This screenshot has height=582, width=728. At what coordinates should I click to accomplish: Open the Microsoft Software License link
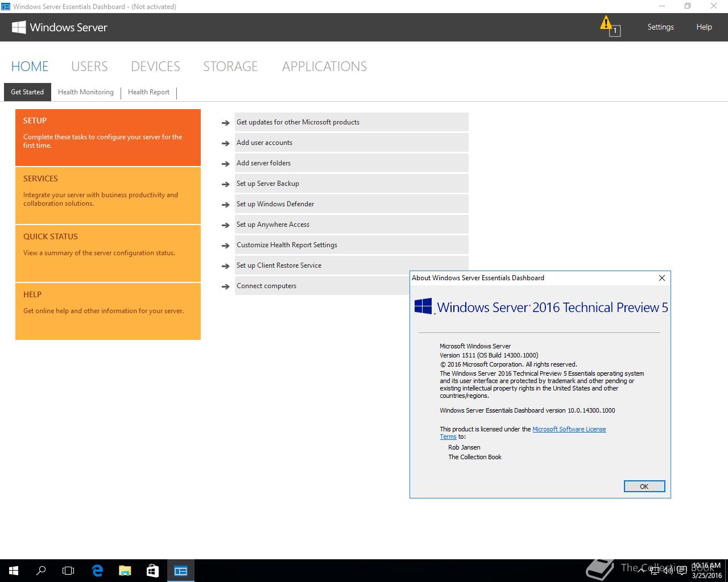[569, 429]
